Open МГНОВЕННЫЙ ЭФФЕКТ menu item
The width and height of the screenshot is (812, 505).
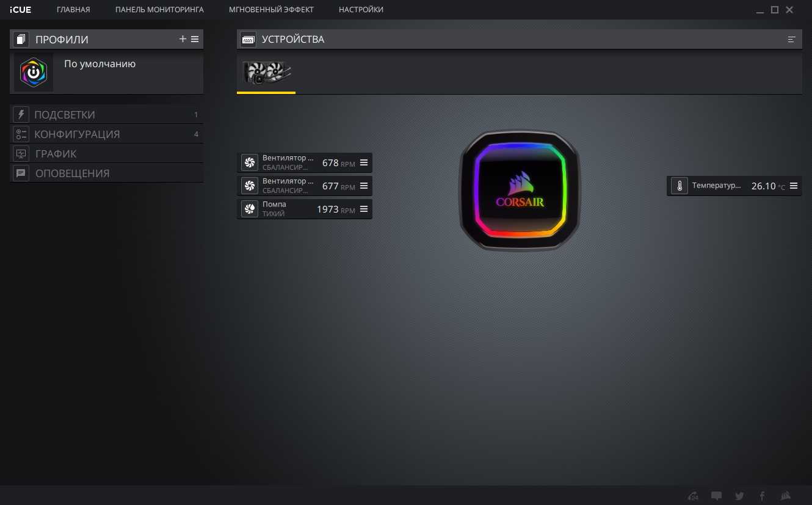271,10
